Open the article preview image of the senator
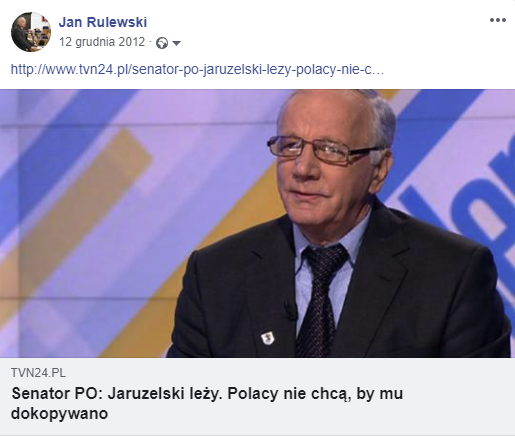The image size is (515, 436). coord(257,223)
